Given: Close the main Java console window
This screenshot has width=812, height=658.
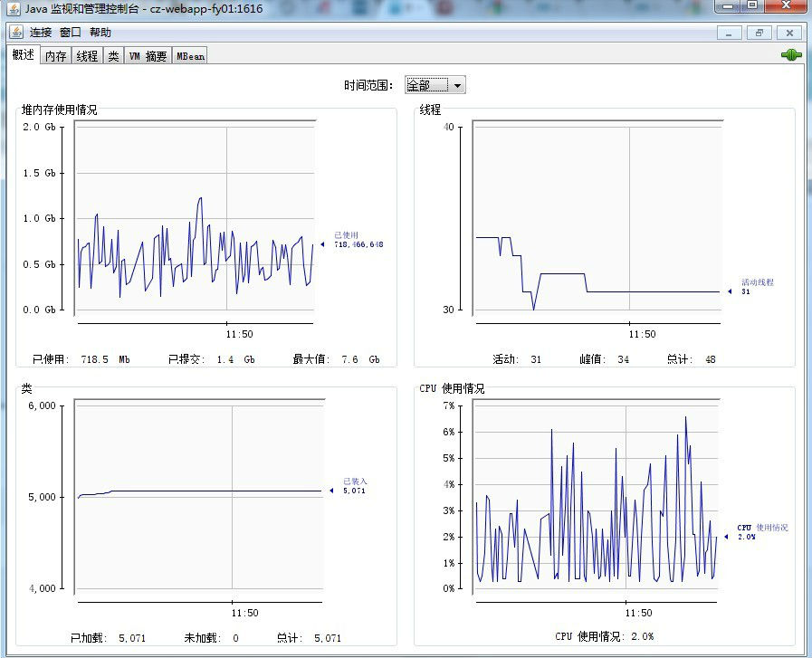Looking at the screenshot, I should 786,5.
